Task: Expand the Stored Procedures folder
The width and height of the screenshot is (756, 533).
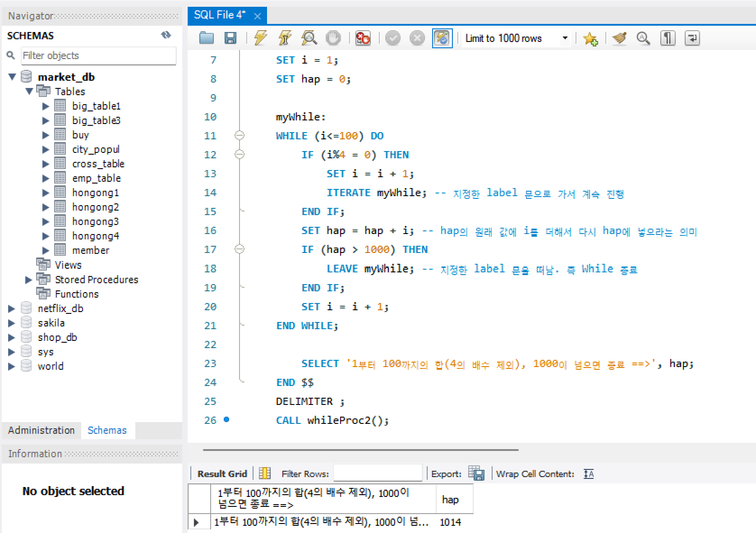Action: click(x=28, y=280)
